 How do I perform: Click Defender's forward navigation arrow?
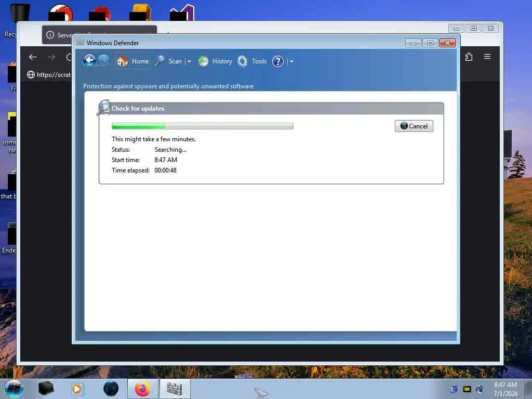[104, 60]
